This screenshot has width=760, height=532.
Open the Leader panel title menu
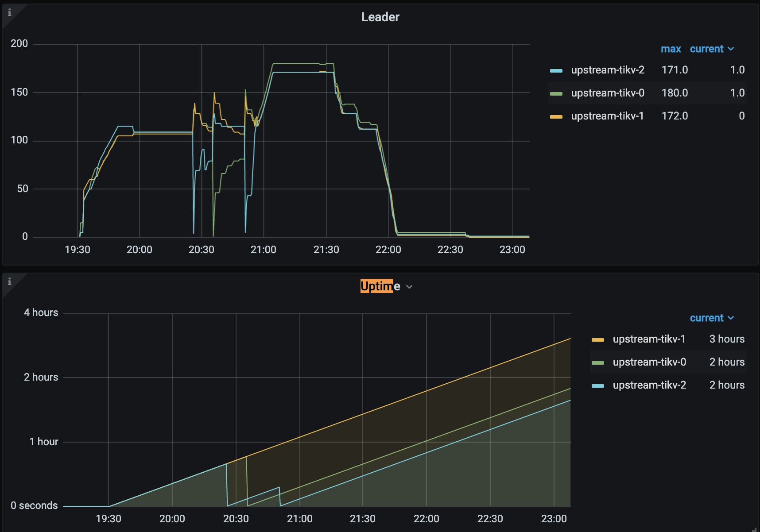click(380, 17)
